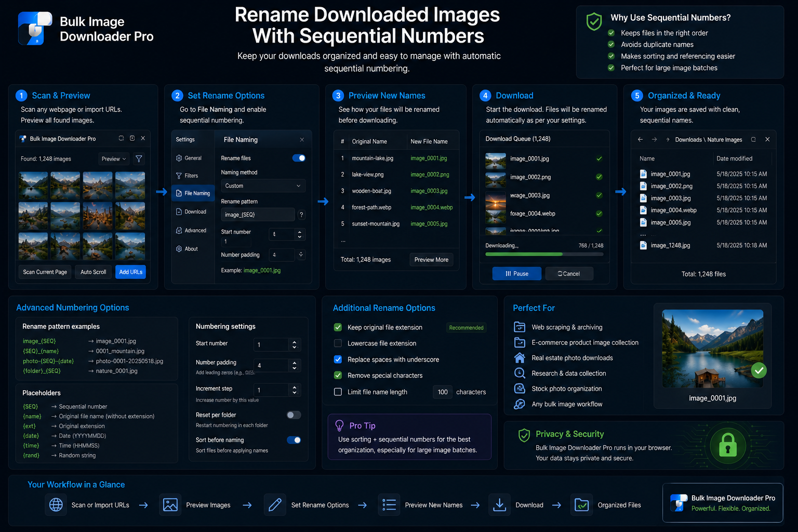Click the Download arrow workflow icon
Viewport: 798px width, 532px height.
pyautogui.click(x=499, y=504)
